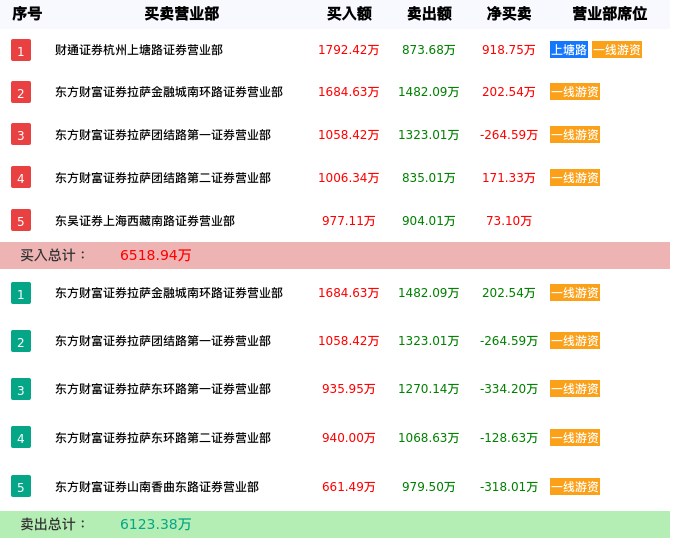The image size is (676, 540).
Task: Open 东方财富证券拉萨团结路第二证券营业部 branch
Action: click(x=163, y=178)
